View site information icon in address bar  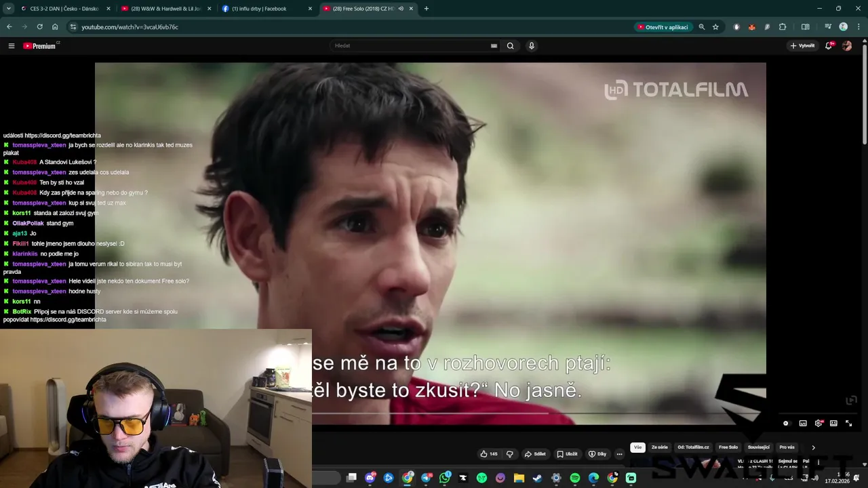click(72, 27)
